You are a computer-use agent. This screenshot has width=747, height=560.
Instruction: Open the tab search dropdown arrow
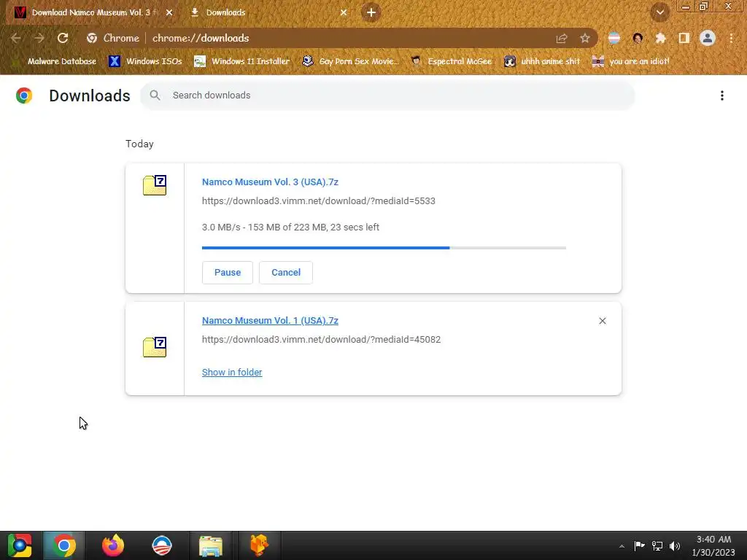(660, 12)
